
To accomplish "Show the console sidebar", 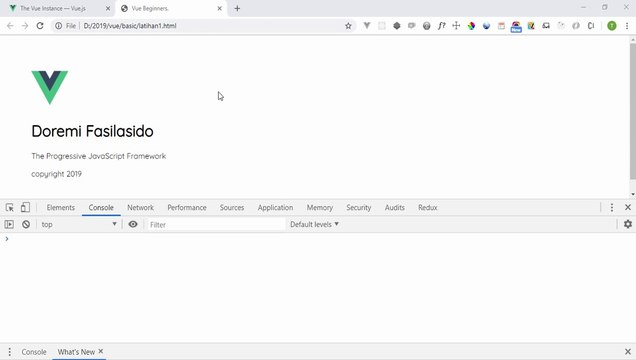I will (9, 224).
